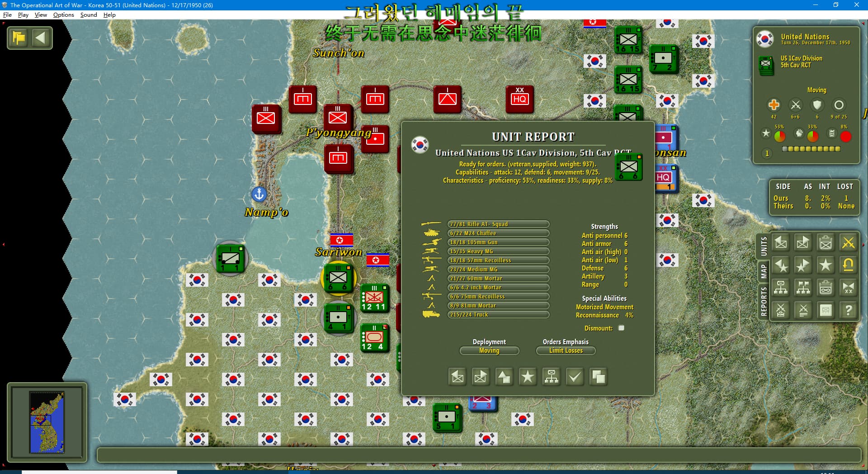Select the next formation star icon
The width and height of the screenshot is (868, 474).
click(x=803, y=265)
